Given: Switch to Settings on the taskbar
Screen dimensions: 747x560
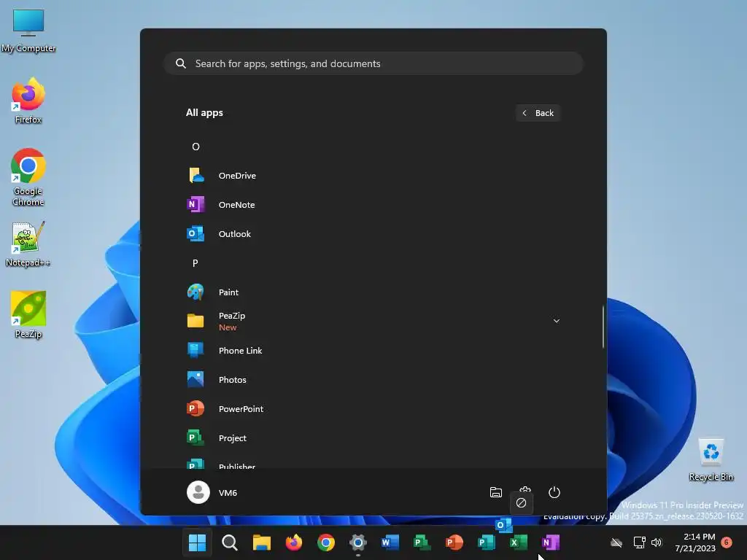Looking at the screenshot, I should 357,542.
